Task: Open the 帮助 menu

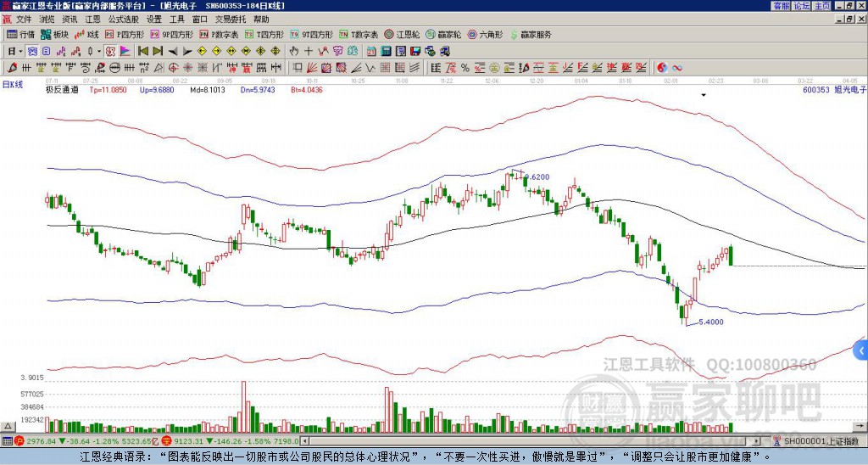Action: [261, 20]
